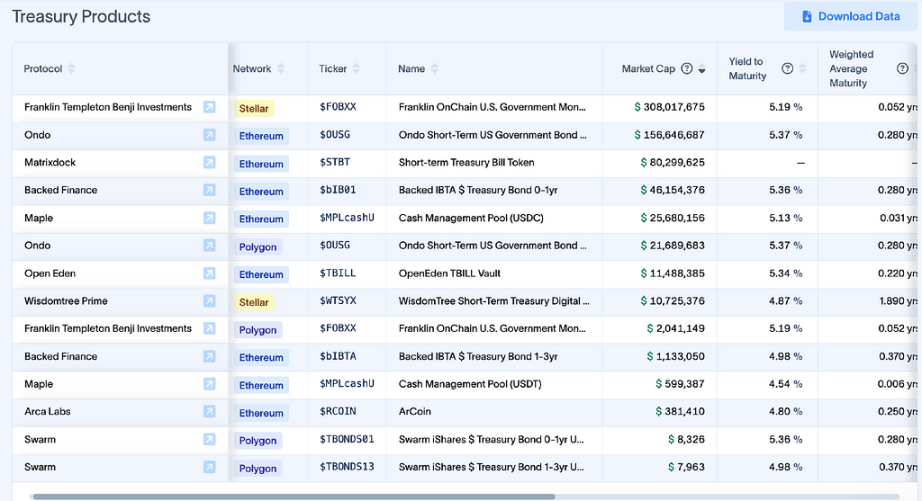Open Open Eden external link icon
This screenshot has height=501, width=922.
[209, 273]
